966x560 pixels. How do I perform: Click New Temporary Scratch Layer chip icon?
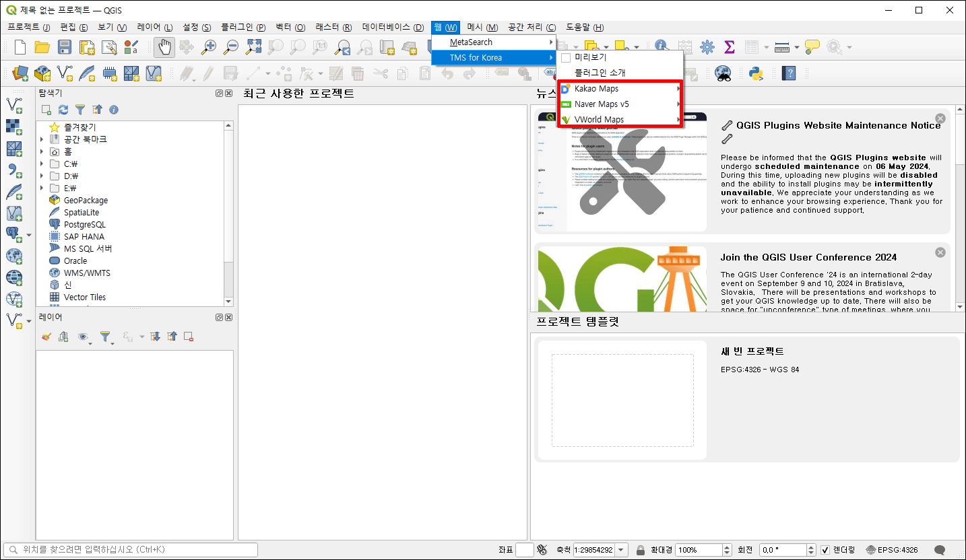tap(109, 73)
